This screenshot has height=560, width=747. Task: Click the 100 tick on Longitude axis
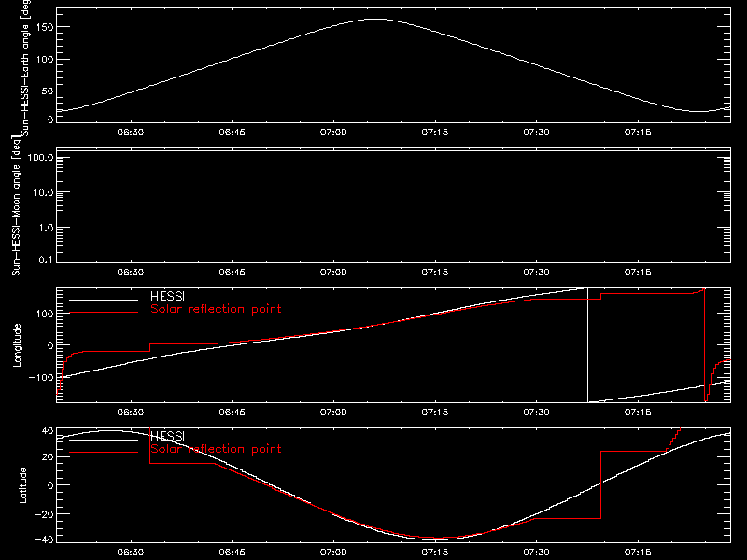coord(46,314)
